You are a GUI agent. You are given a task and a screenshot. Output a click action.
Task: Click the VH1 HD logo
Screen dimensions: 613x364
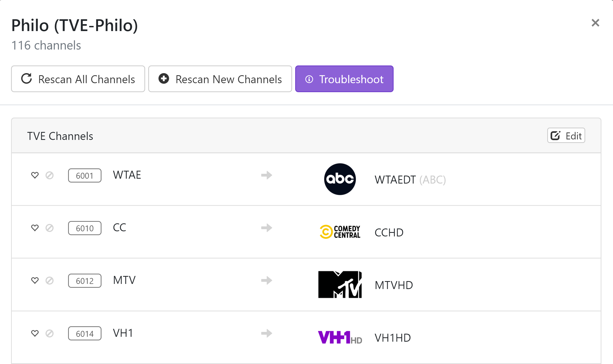340,337
